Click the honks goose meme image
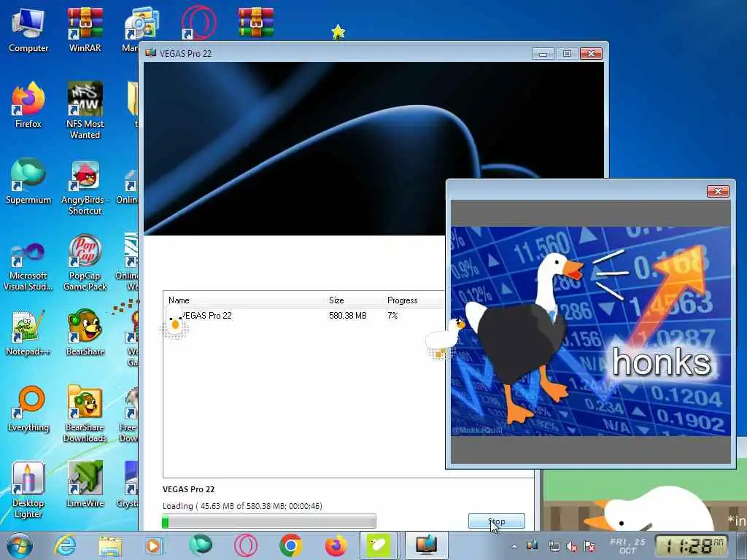The width and height of the screenshot is (747, 560). (x=590, y=331)
